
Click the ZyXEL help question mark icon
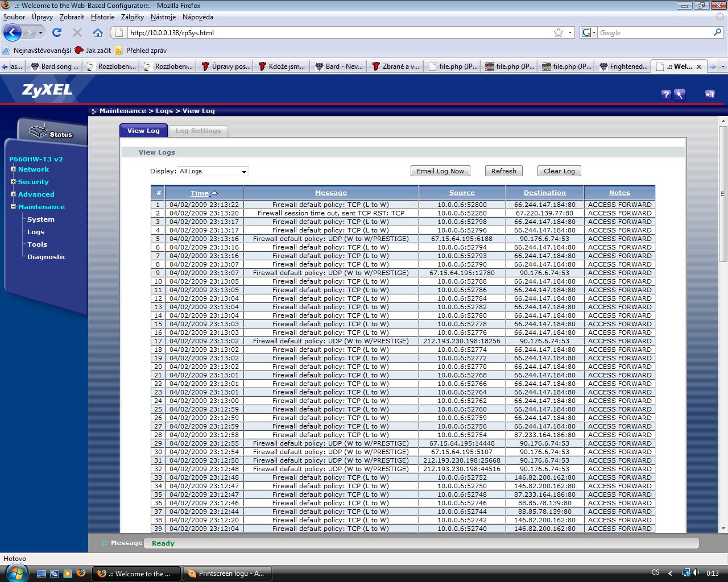(666, 94)
